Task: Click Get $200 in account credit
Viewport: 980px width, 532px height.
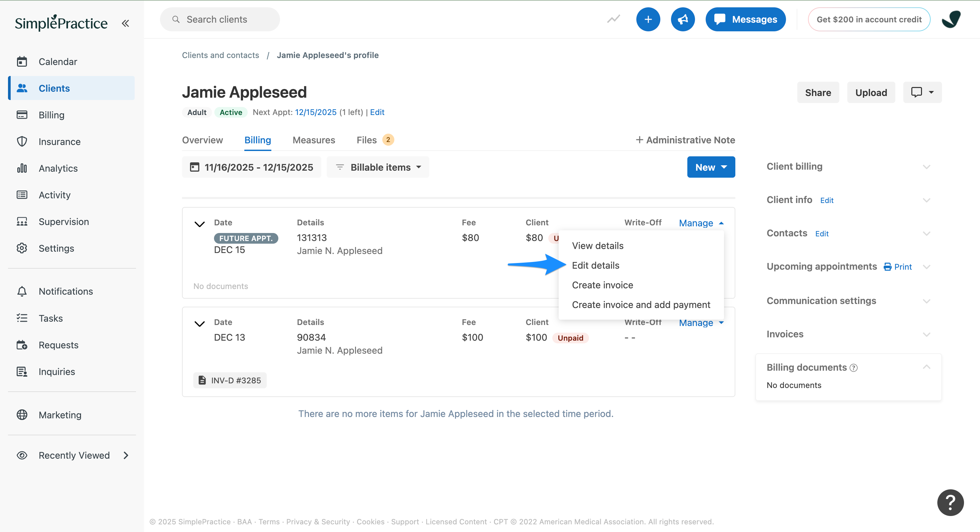Action: point(869,19)
